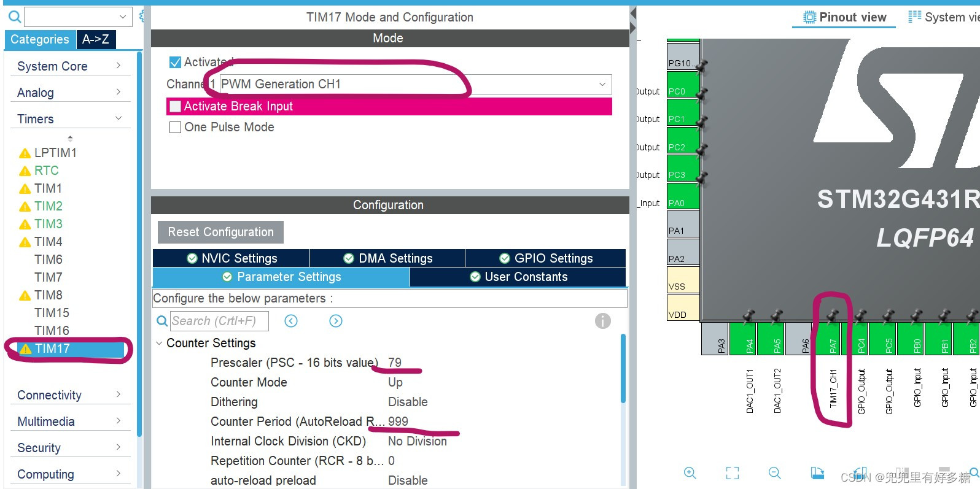Open the Channel1 PWM Generation dropdown
Viewport: 980px width, 489px height.
point(416,84)
